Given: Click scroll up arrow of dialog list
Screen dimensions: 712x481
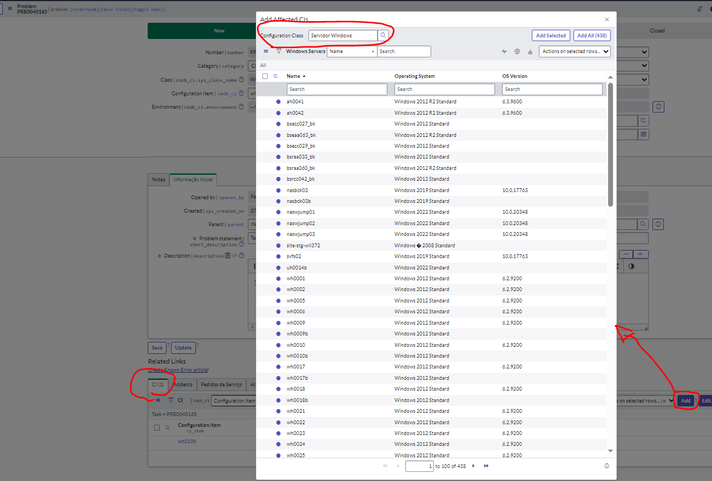Looking at the screenshot, I should click(x=610, y=77).
